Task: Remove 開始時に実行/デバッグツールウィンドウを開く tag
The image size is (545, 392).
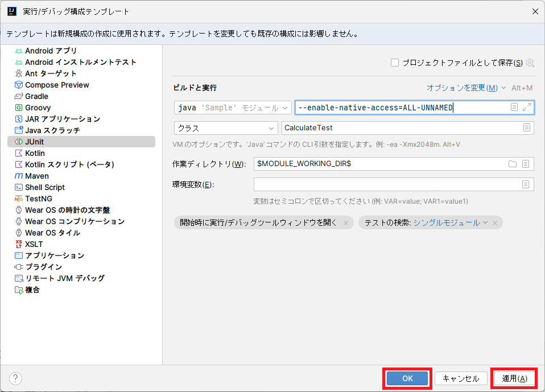Action: coord(346,223)
